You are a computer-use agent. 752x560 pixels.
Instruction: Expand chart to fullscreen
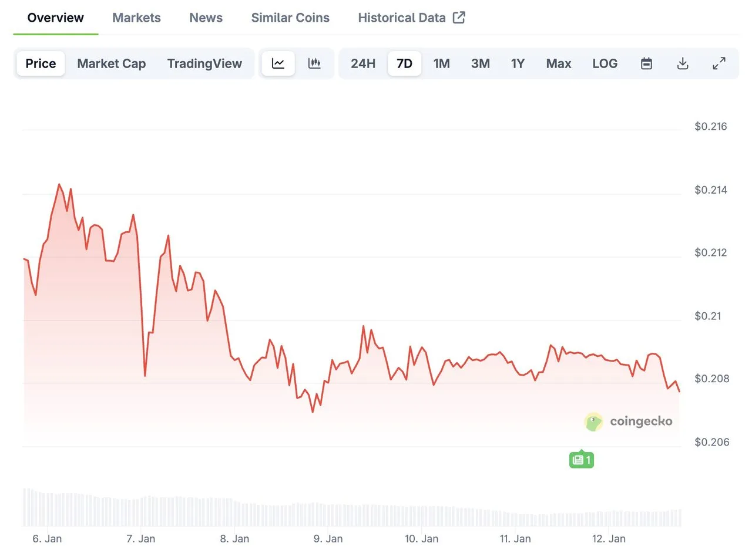pyautogui.click(x=719, y=63)
